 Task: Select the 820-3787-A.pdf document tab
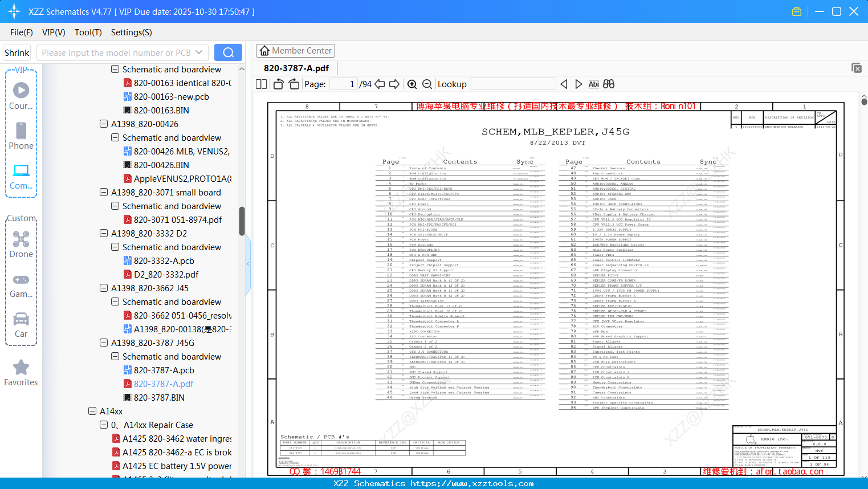296,68
